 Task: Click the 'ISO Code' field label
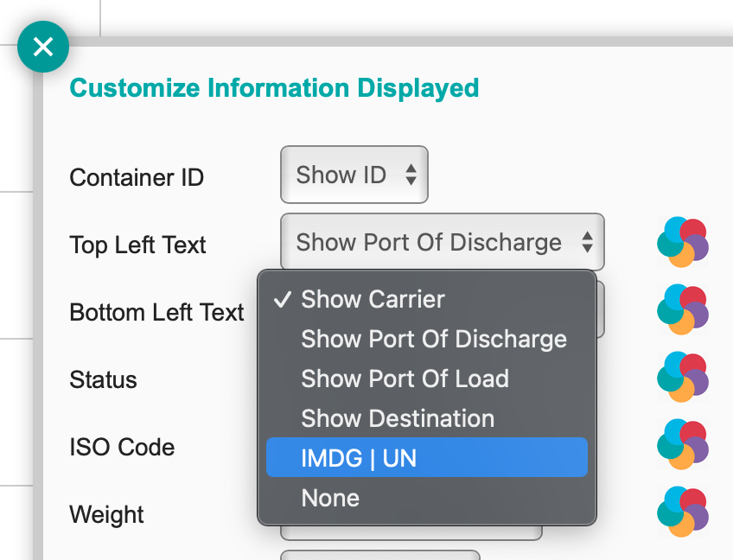pyautogui.click(x=122, y=448)
